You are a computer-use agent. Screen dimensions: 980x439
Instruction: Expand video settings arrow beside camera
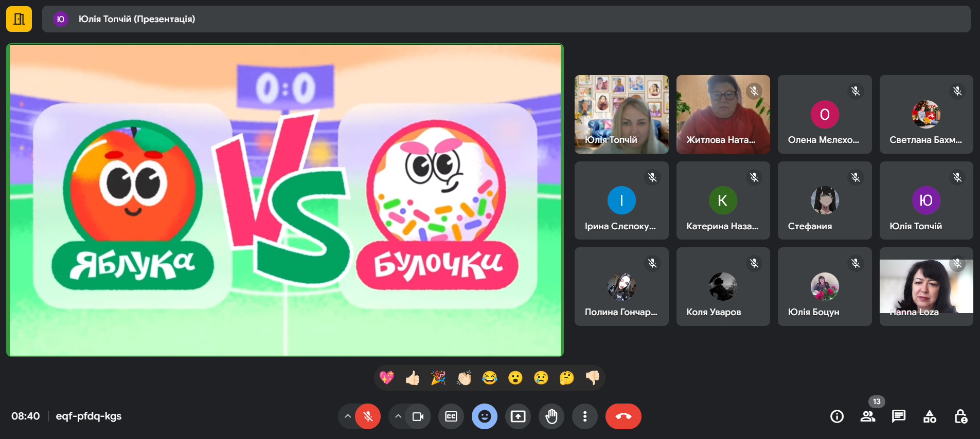click(x=398, y=416)
